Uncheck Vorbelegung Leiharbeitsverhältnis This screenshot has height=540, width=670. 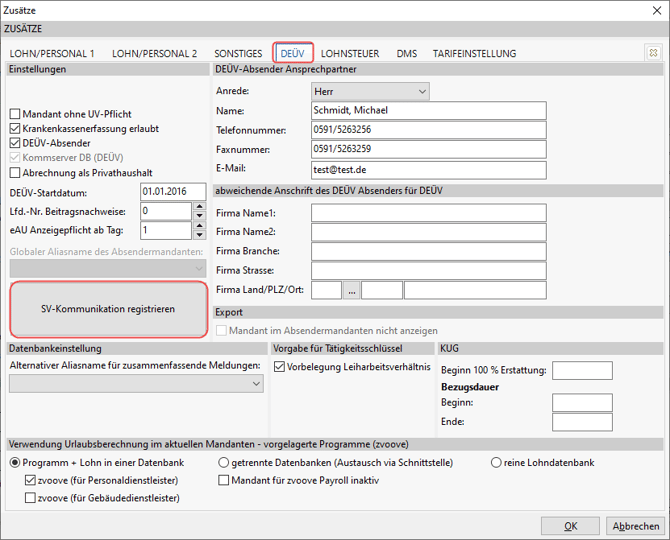pyautogui.click(x=279, y=367)
